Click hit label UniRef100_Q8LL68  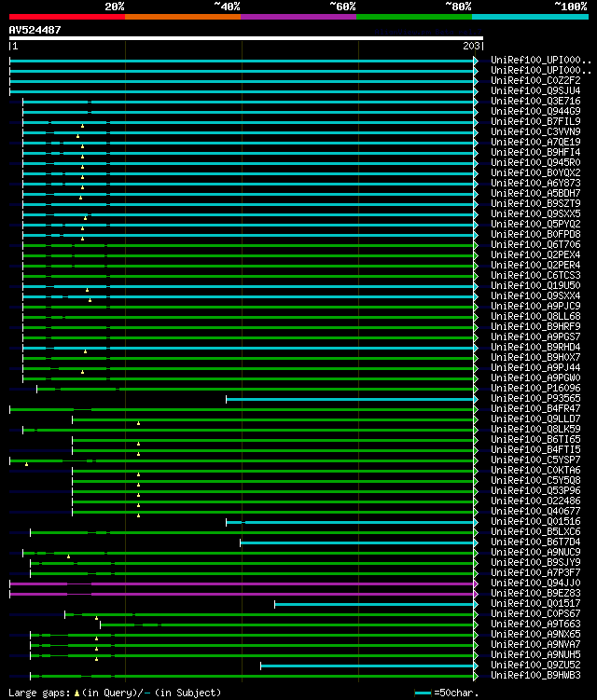pos(535,317)
